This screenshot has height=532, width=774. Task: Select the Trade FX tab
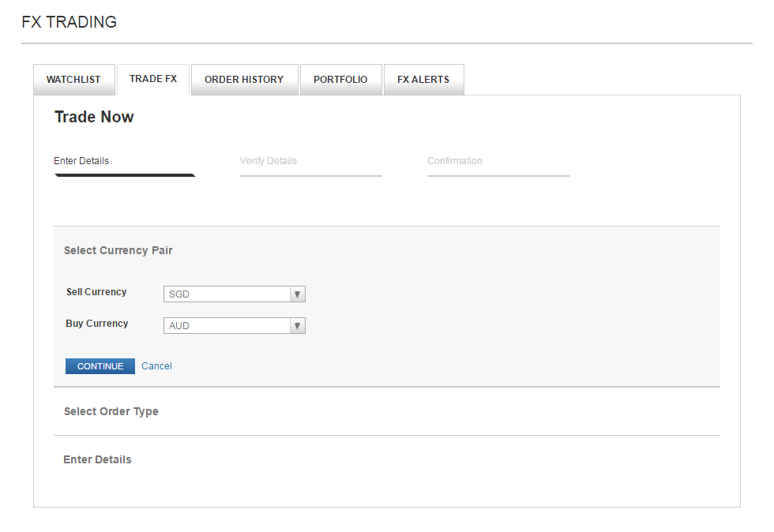click(x=153, y=79)
